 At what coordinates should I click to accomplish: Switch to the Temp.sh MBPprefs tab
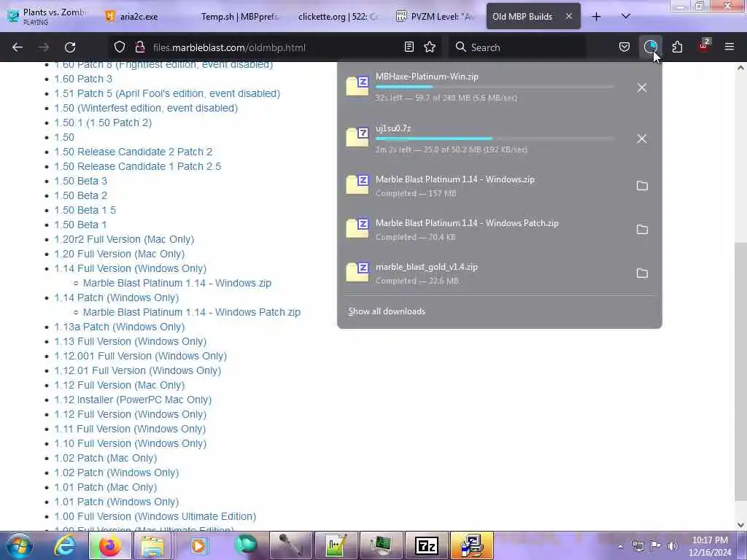click(239, 16)
